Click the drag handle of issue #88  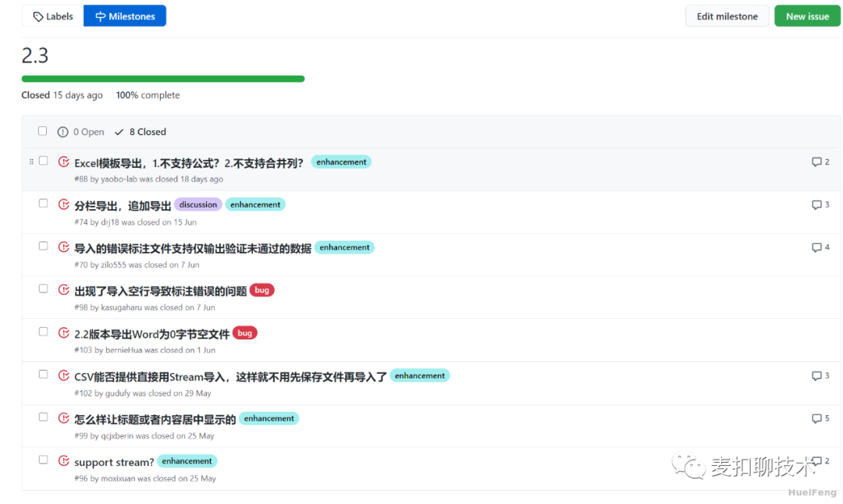click(x=31, y=161)
